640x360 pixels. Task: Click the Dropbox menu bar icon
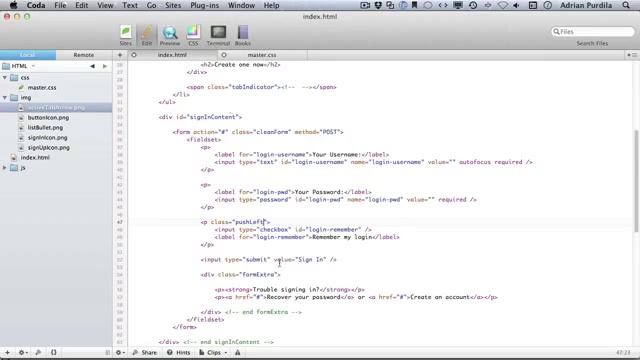pos(378,5)
